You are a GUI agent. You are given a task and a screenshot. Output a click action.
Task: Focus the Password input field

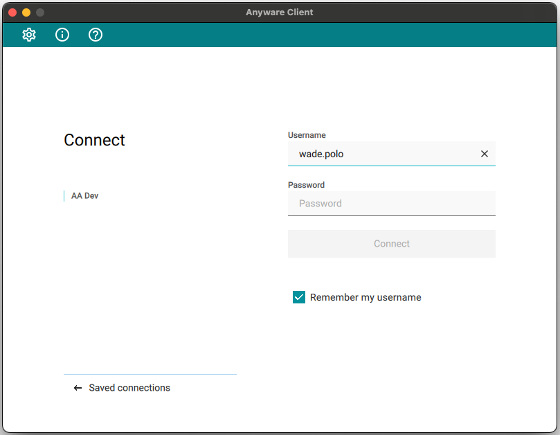391,204
